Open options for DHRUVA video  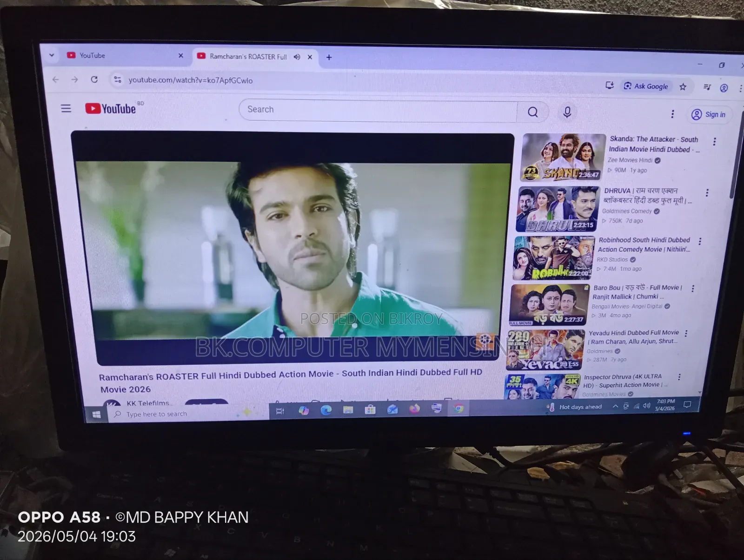pyautogui.click(x=707, y=193)
